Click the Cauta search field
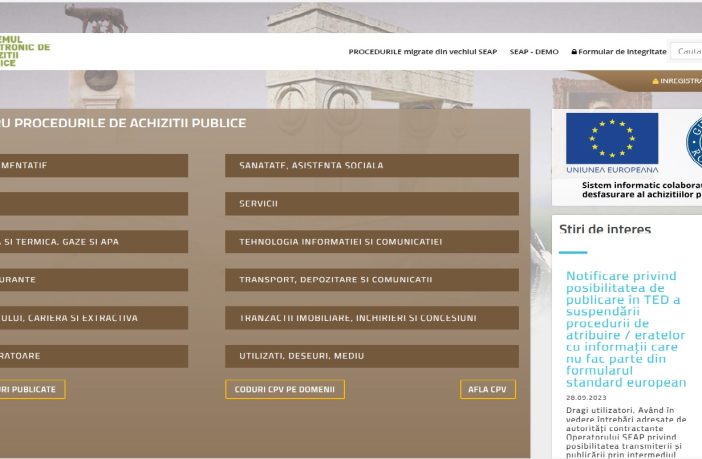 [x=688, y=52]
